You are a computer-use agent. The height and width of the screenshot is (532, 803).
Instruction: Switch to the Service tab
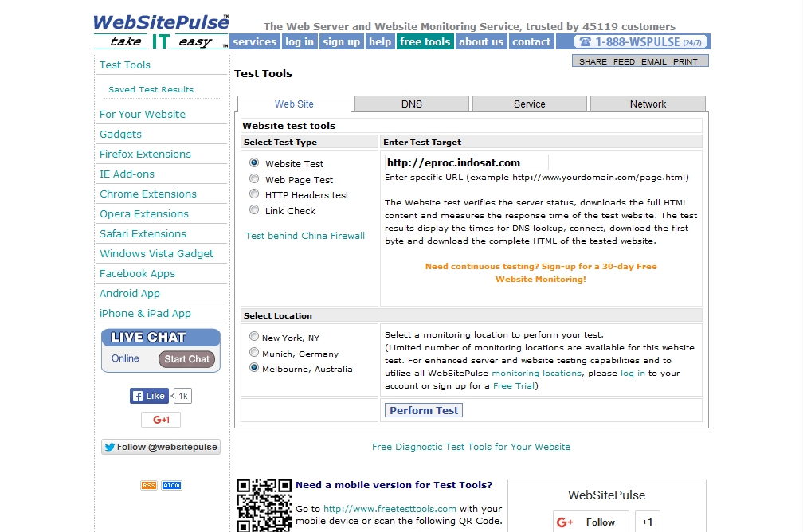pos(530,104)
